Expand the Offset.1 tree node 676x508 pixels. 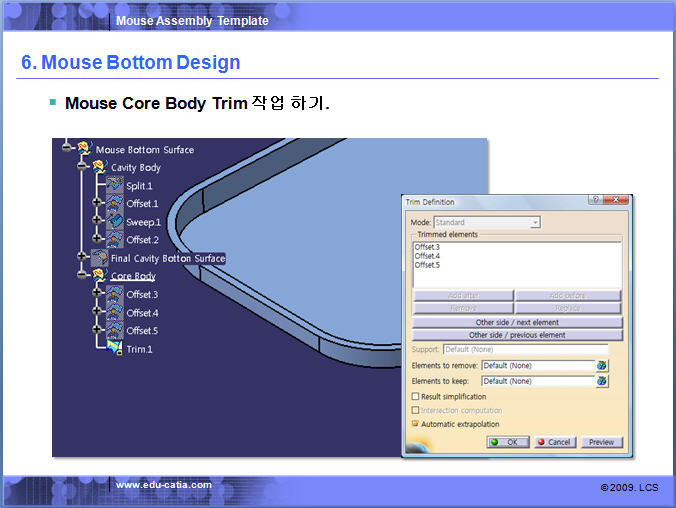tap(97, 203)
